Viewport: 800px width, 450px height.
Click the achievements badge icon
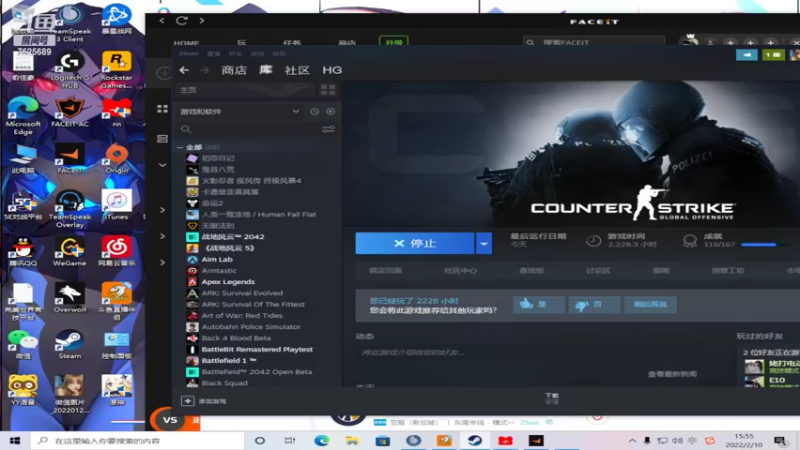(x=690, y=240)
